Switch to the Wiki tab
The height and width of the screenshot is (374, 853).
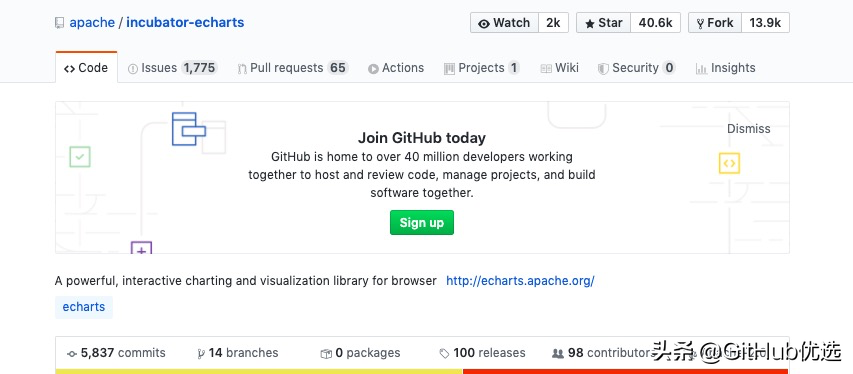coord(559,68)
